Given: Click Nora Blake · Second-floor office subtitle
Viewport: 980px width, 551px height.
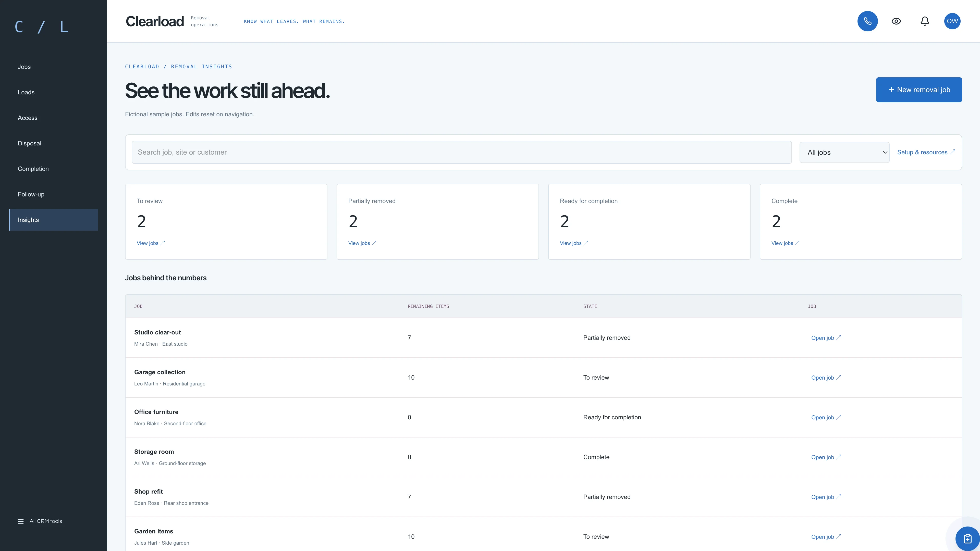Looking at the screenshot, I should coord(170,424).
